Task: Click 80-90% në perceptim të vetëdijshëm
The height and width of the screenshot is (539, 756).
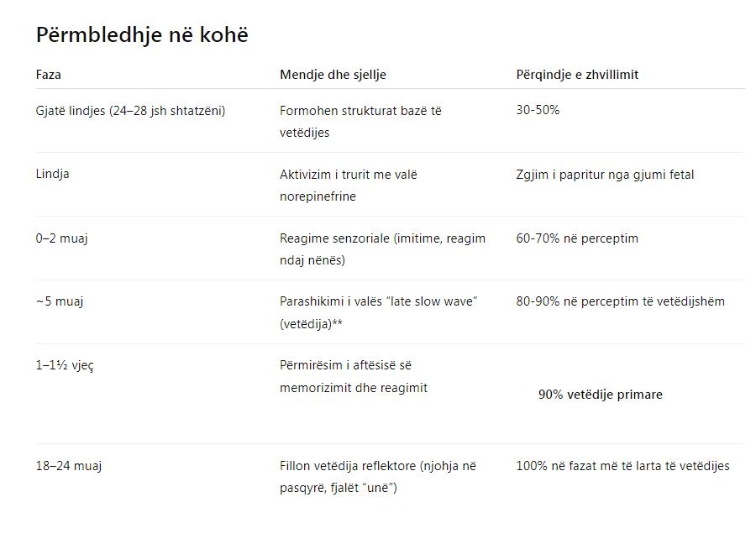Action: (621, 301)
